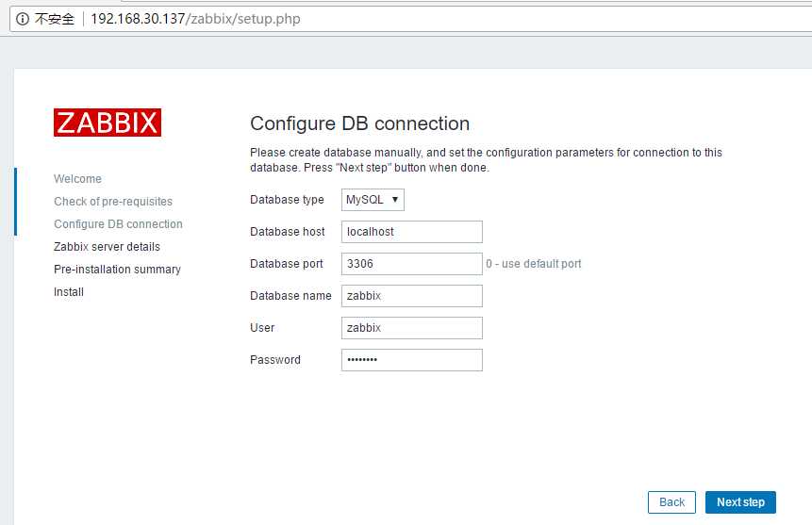Click the Password input field
Viewport: 812px width, 525px height.
[x=412, y=360]
